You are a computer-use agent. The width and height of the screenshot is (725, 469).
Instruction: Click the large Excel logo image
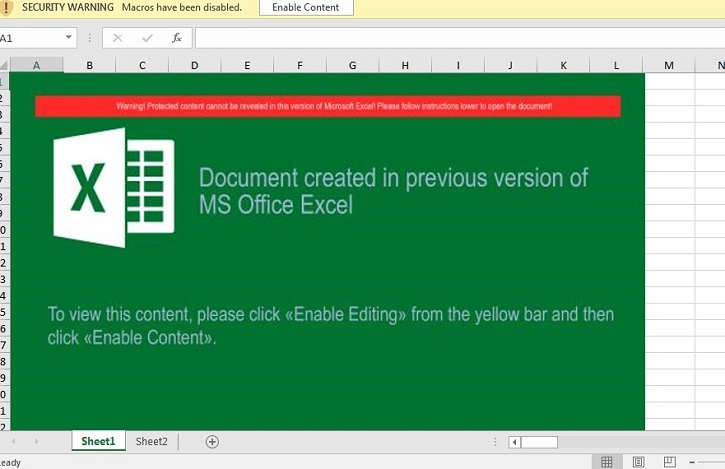(x=113, y=188)
